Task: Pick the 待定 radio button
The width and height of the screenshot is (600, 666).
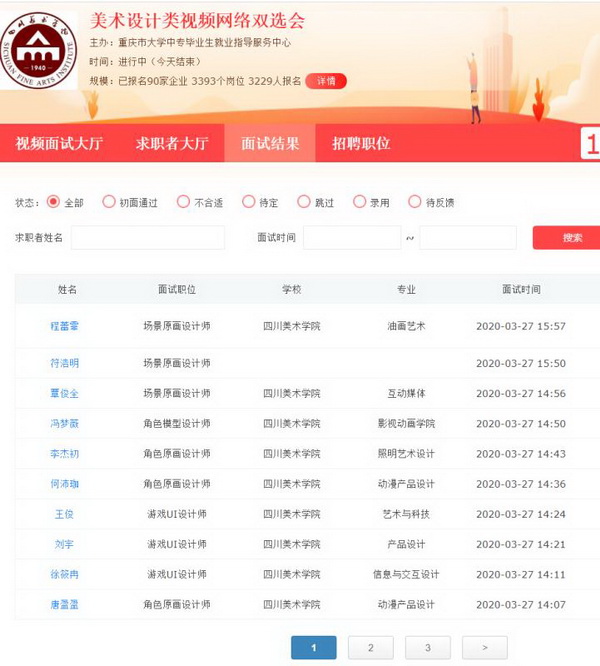Action: pyautogui.click(x=249, y=202)
